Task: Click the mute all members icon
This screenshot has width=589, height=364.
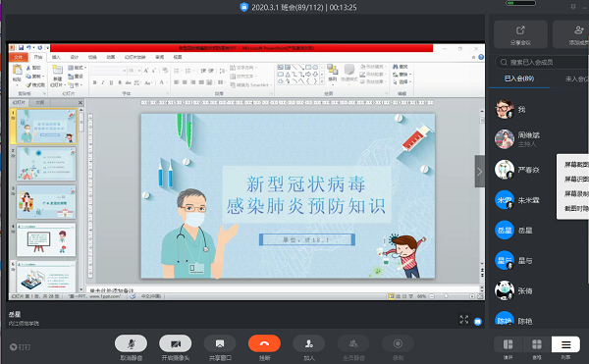Action: tap(353, 343)
